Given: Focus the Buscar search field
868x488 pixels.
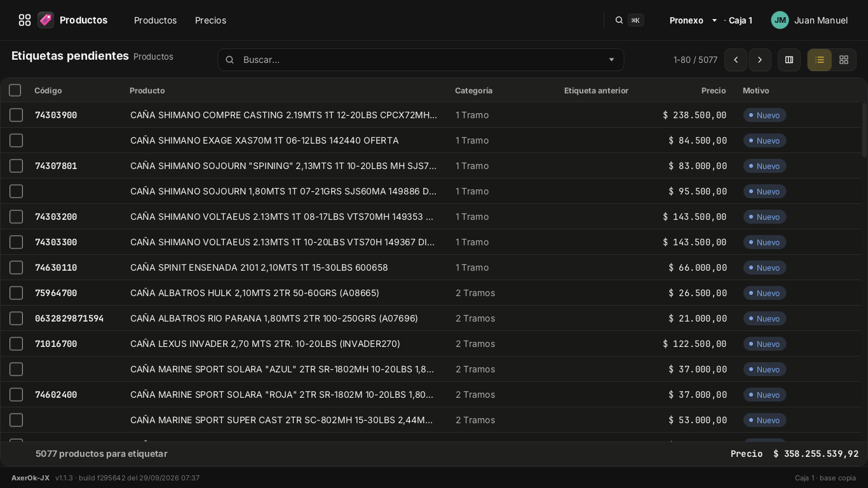Looking at the screenshot, I should tap(421, 60).
